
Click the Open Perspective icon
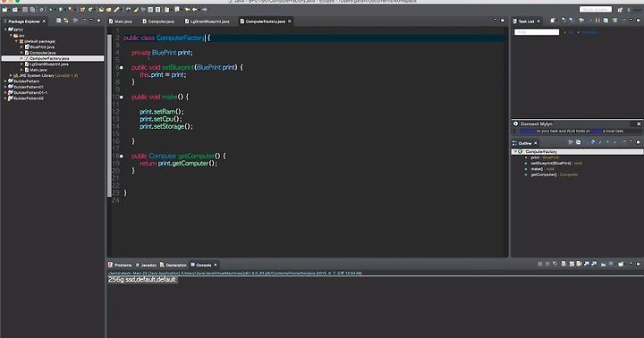(620, 9)
